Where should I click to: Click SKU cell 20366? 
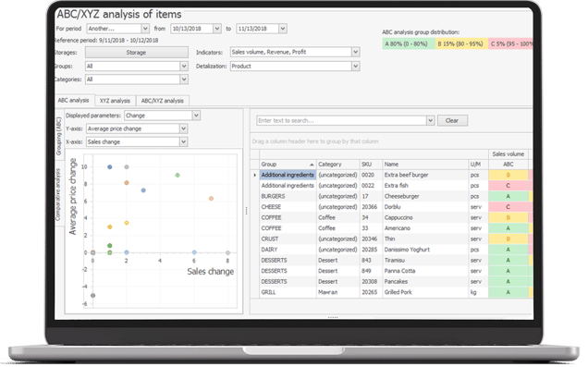point(371,207)
